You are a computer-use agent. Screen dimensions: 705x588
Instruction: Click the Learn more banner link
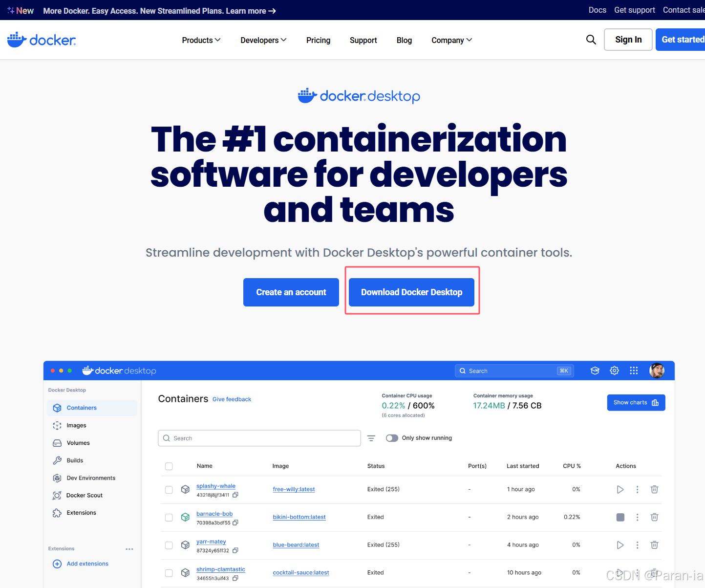pyautogui.click(x=251, y=11)
